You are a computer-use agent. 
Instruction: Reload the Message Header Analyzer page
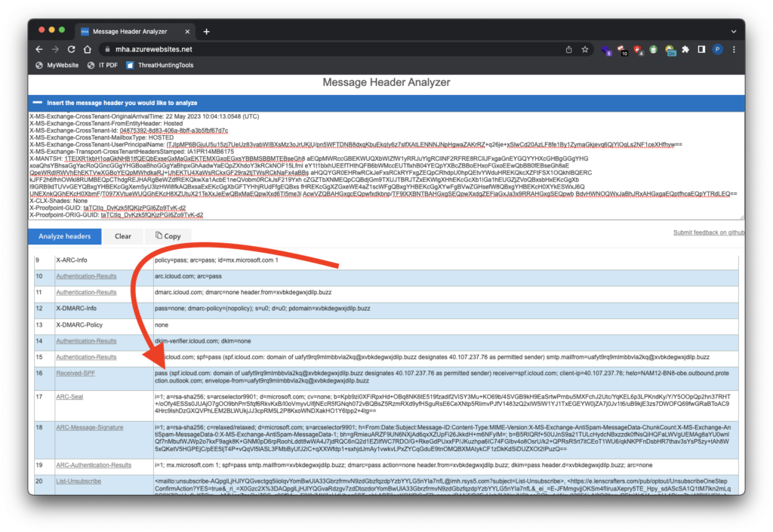click(x=72, y=49)
